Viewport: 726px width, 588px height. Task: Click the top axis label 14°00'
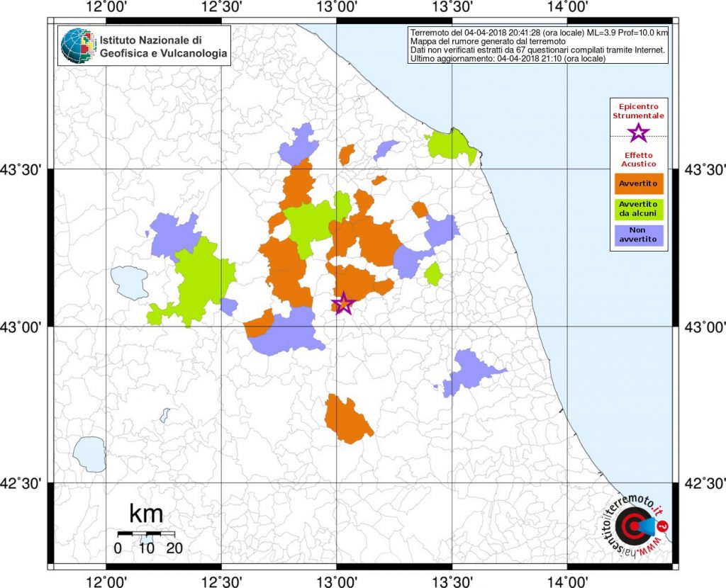coord(568,7)
